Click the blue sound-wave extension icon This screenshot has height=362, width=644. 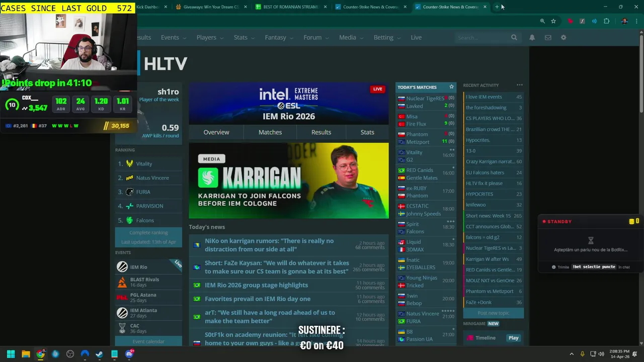click(x=594, y=21)
